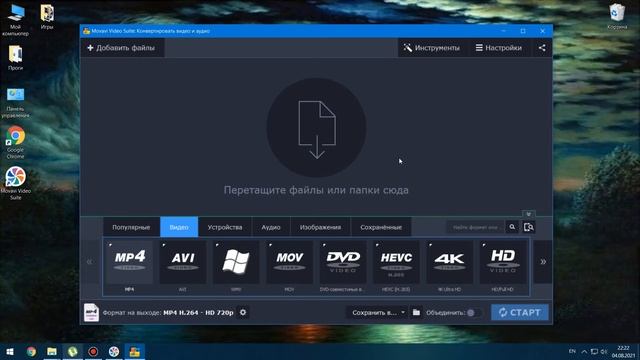Select the Проги desktop folder
The height and width of the screenshot is (360, 640).
point(15,58)
